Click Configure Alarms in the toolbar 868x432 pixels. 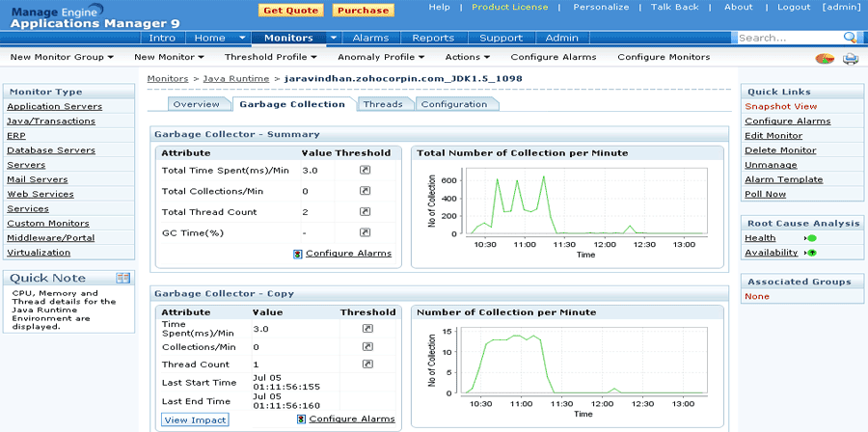[554, 57]
